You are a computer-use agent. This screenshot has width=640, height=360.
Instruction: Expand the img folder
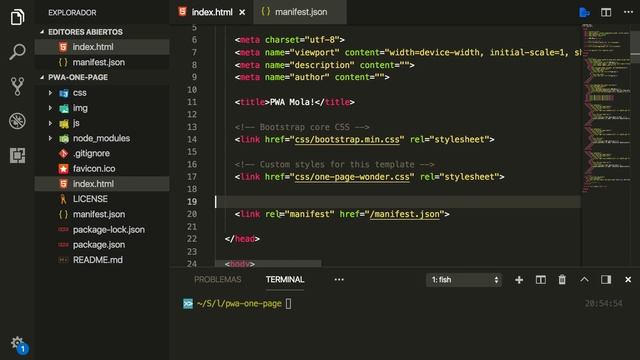coord(50,108)
